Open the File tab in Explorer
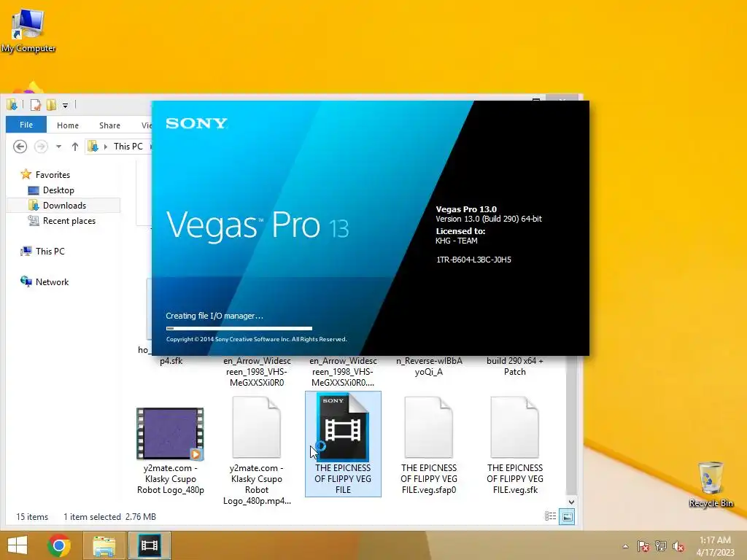Viewport: 747px width, 560px height. point(26,125)
